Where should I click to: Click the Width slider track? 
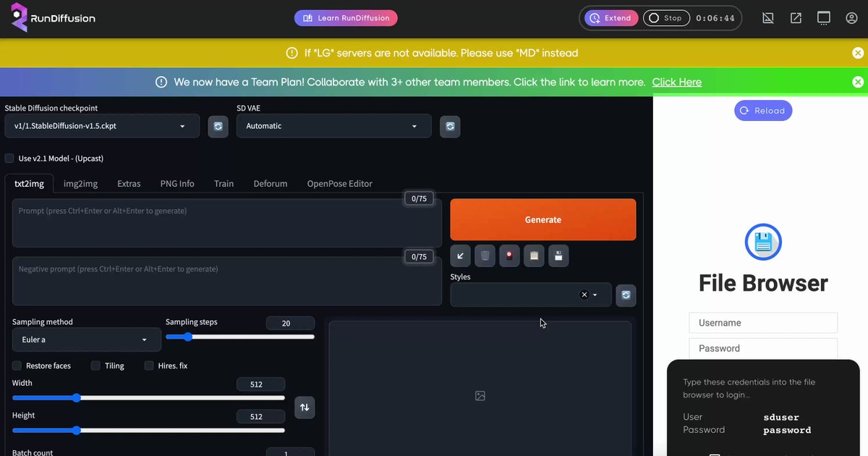click(x=148, y=397)
